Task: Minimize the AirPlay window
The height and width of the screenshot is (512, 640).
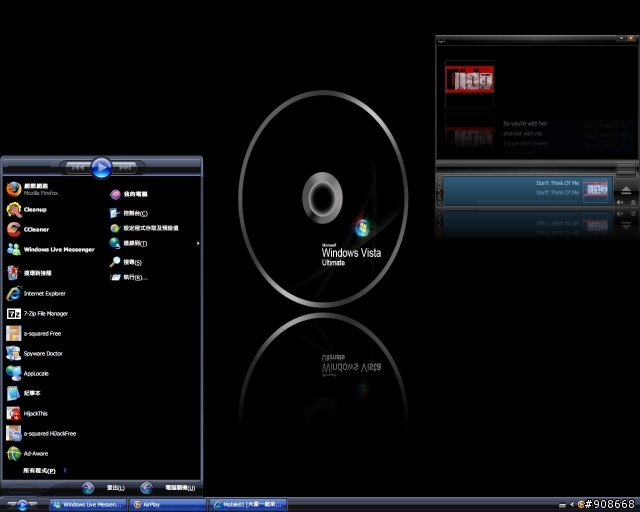Action: pyautogui.click(x=621, y=38)
